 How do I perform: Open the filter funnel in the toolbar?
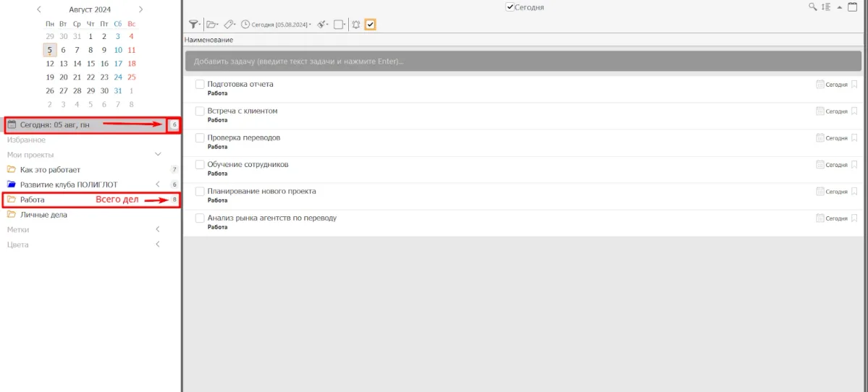(x=193, y=25)
